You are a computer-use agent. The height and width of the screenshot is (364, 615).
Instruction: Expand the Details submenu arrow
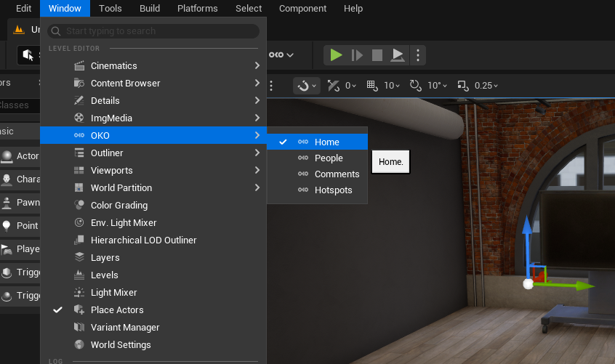point(257,100)
